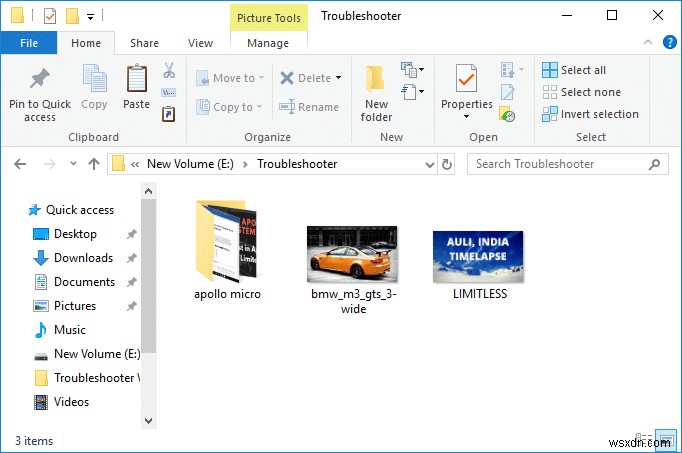The width and height of the screenshot is (682, 453).
Task: Open New Volume (E:) in sidebar
Action: click(87, 354)
